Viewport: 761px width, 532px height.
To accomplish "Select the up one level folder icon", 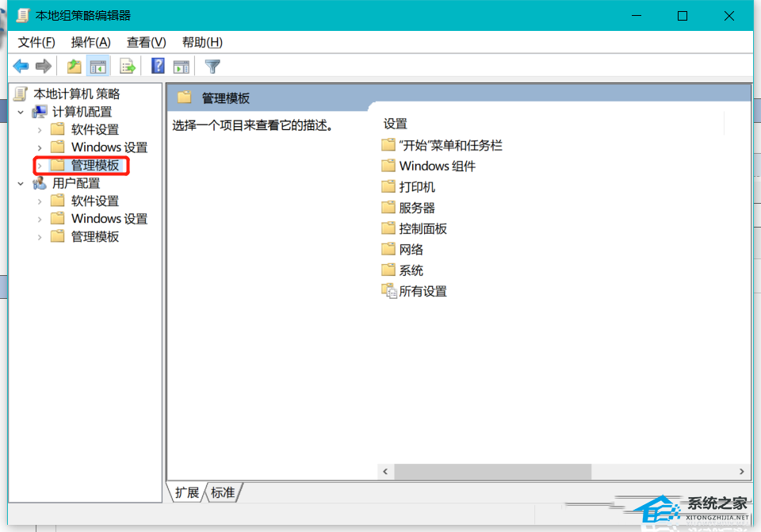I will pyautogui.click(x=73, y=66).
